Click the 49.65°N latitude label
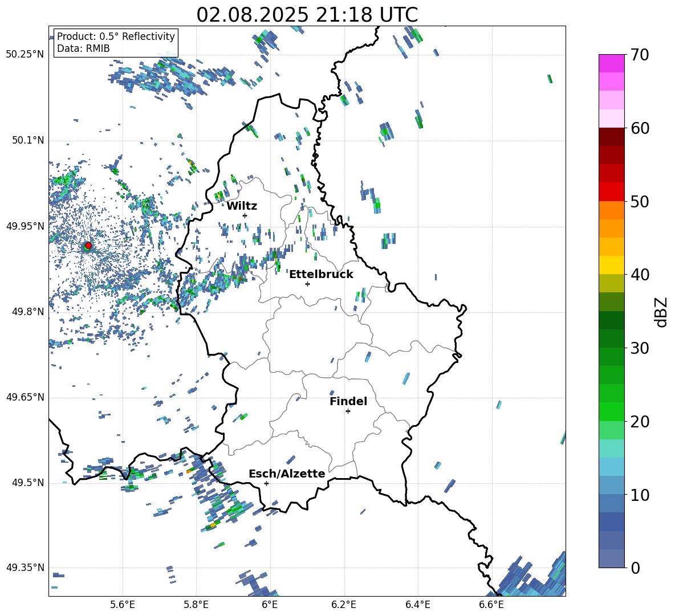The width and height of the screenshot is (675, 616). coord(25,397)
